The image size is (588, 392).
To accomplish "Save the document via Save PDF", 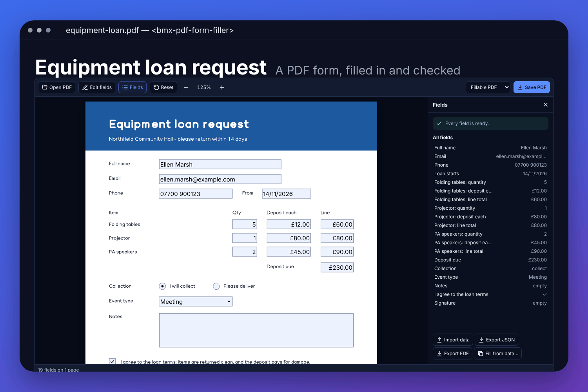I will click(x=532, y=87).
